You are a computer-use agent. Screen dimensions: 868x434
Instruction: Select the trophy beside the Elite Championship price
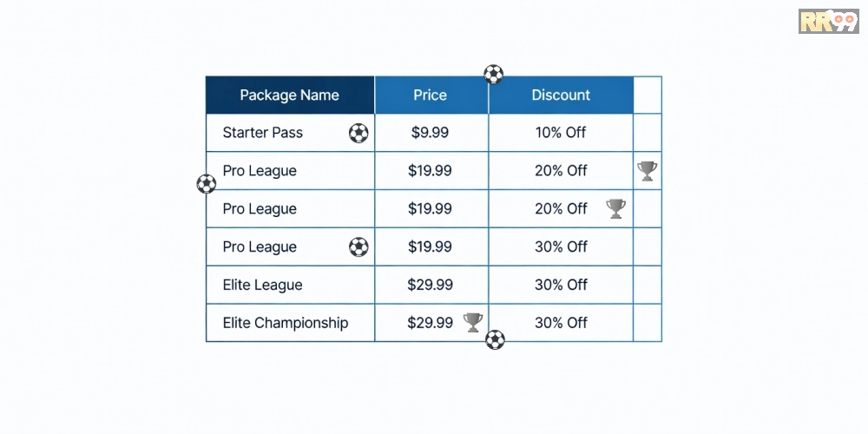click(473, 323)
